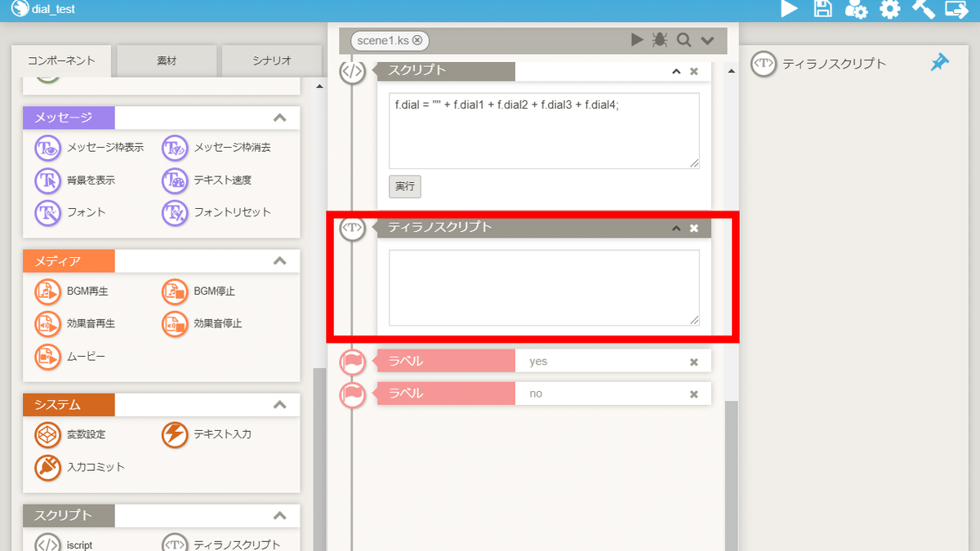Select the 効果音再生 component

click(x=75, y=323)
